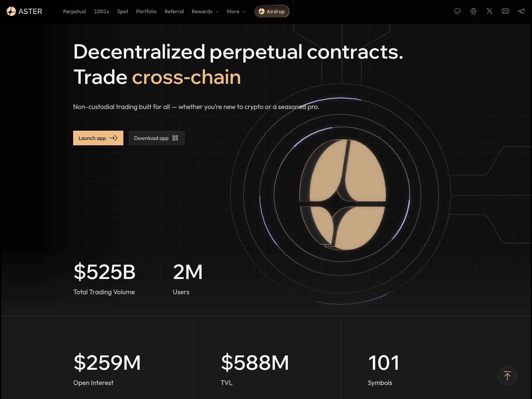Click the ASTER brand name text
This screenshot has width=532, height=399.
click(30, 11)
